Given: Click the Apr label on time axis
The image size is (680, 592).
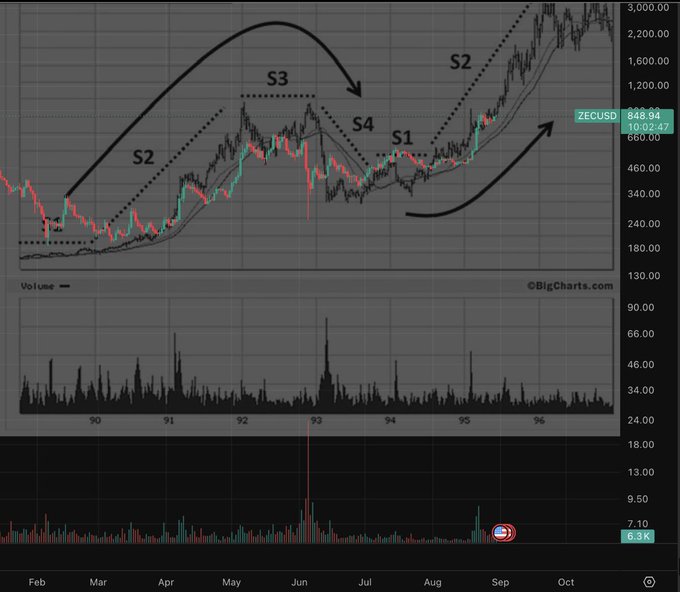Looking at the screenshot, I should 166,582.
